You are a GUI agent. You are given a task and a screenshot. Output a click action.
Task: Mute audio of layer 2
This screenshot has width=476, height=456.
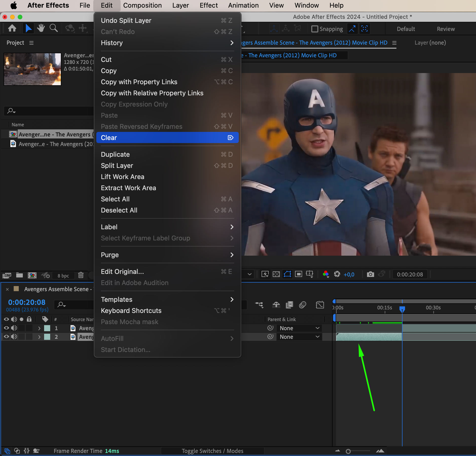(14, 337)
